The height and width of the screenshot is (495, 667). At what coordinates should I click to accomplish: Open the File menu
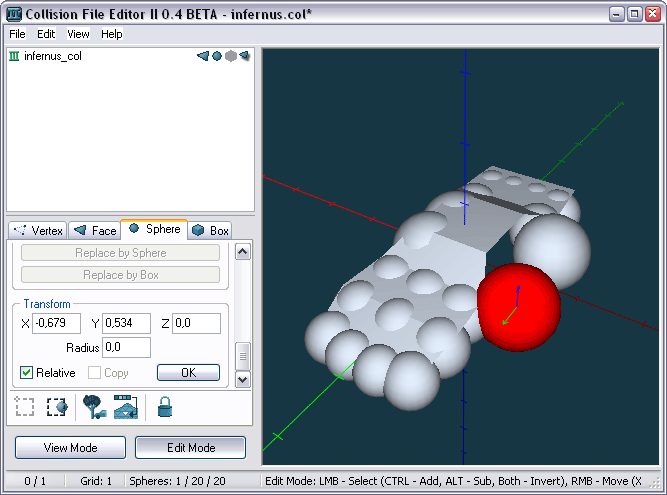pyautogui.click(x=17, y=34)
